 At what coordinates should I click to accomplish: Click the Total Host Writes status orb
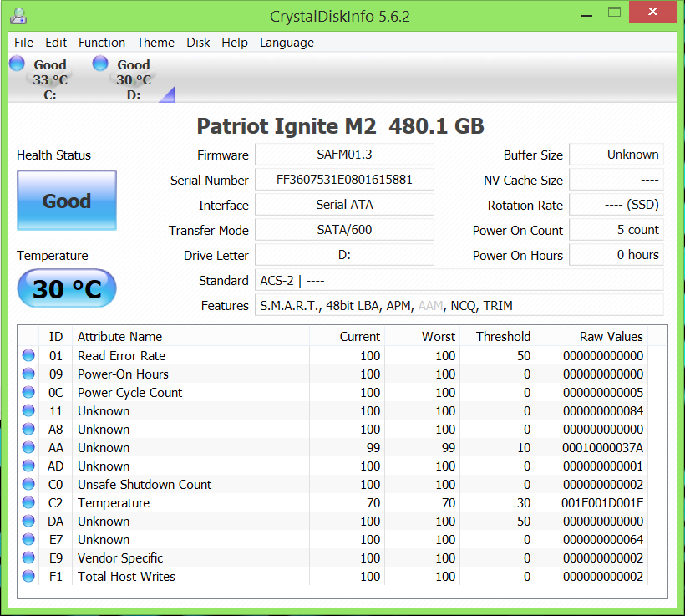click(28, 577)
